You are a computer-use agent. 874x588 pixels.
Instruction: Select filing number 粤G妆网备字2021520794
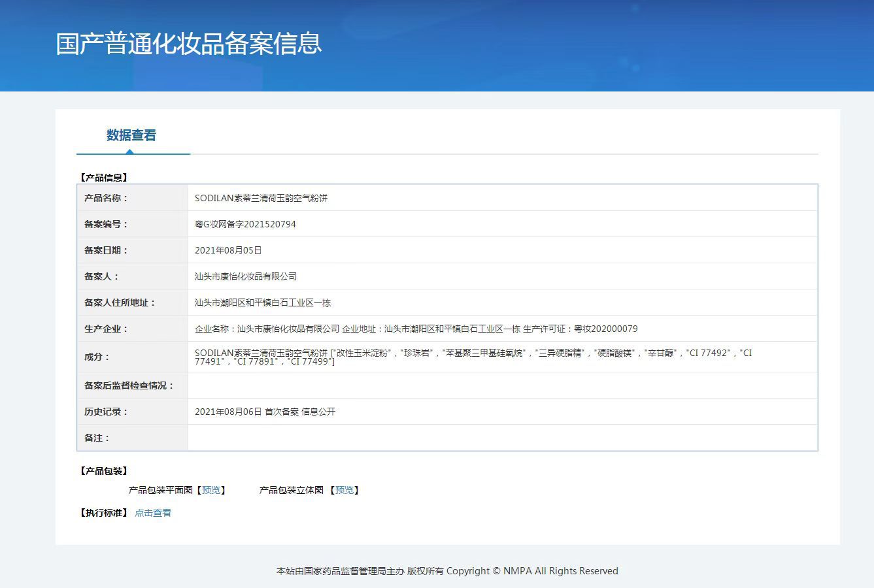(x=245, y=224)
